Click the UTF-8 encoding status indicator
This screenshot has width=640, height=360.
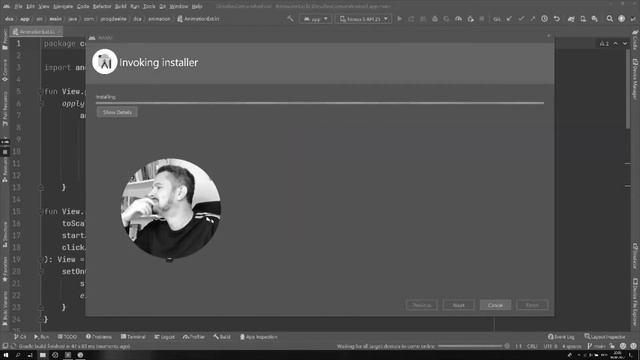click(550, 346)
